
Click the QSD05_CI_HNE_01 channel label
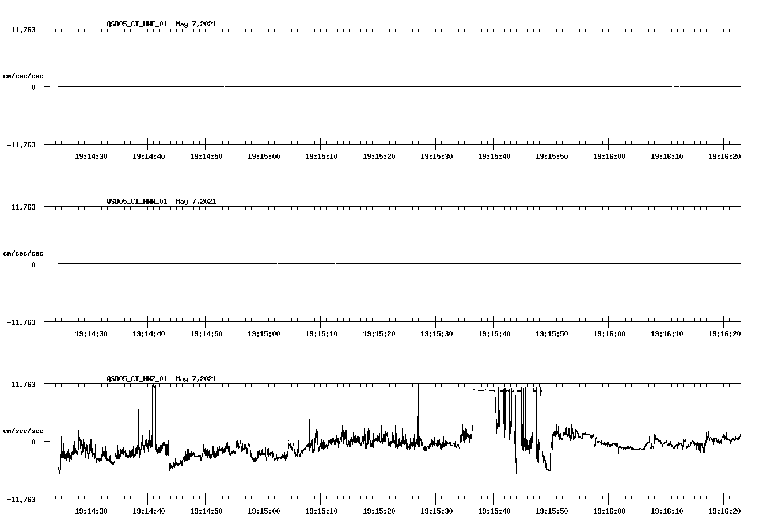click(x=138, y=25)
